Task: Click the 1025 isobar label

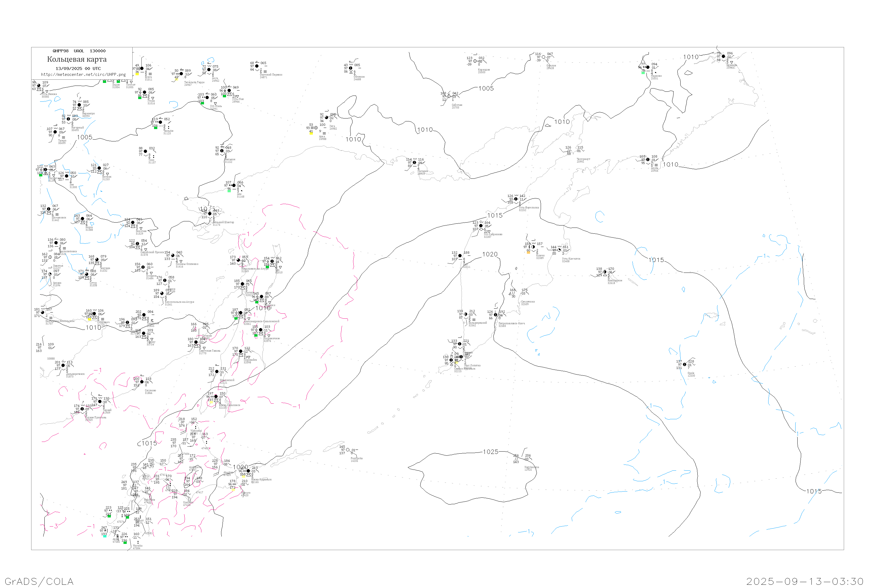Action: [x=490, y=452]
